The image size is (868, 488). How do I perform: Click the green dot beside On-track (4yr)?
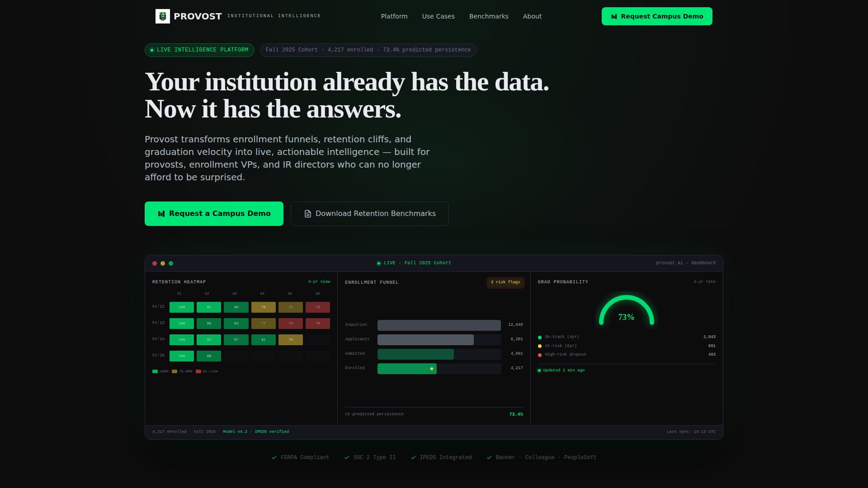tap(540, 337)
